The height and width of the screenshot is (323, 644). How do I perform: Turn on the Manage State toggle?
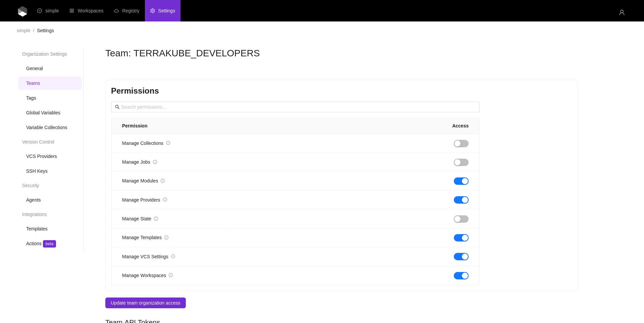(x=461, y=219)
